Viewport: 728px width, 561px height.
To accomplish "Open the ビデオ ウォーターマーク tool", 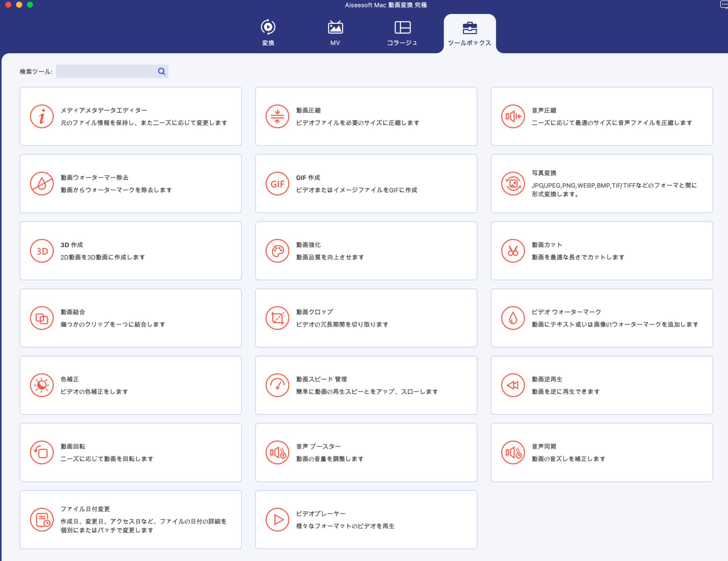I will click(x=601, y=318).
